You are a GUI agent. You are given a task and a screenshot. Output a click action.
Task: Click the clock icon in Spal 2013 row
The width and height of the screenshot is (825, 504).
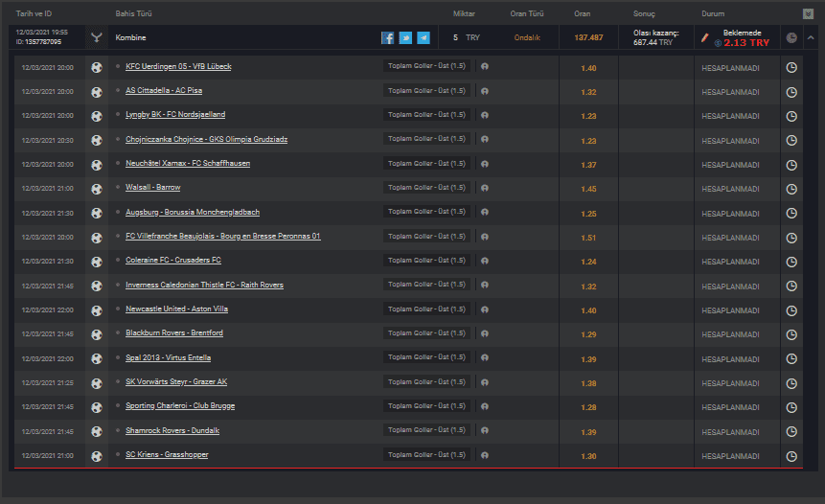[791, 358]
